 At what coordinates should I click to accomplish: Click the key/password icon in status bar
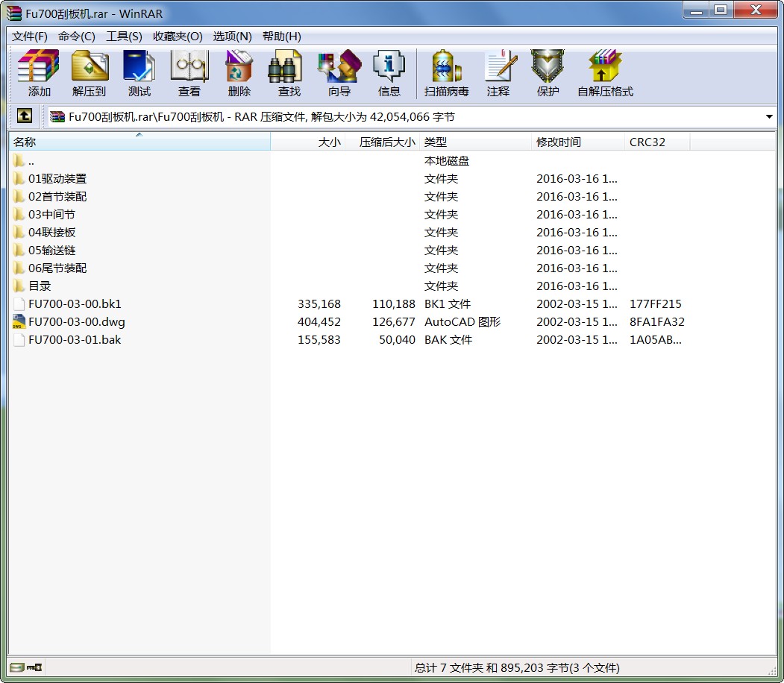point(34,667)
